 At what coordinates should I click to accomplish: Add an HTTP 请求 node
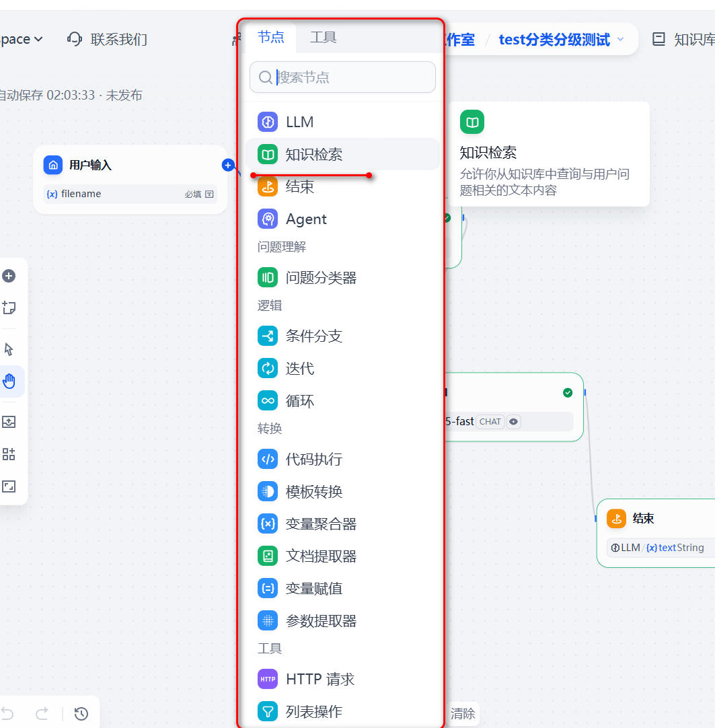tap(319, 680)
